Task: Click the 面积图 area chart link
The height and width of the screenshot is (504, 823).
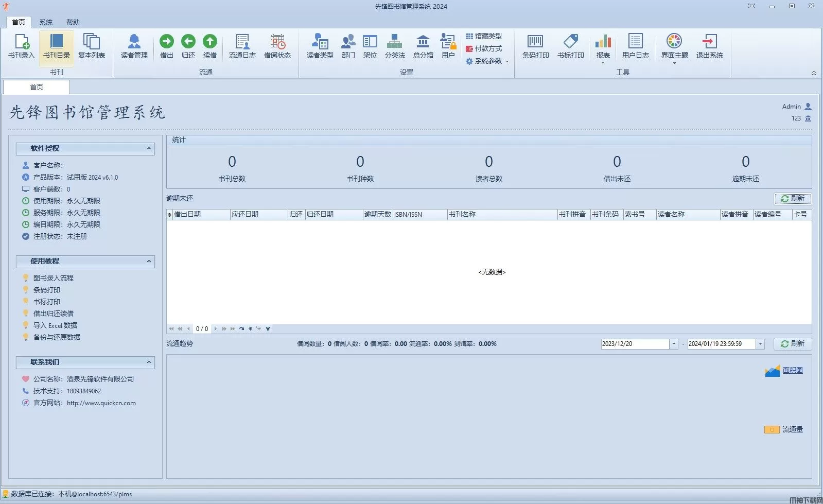Action: [x=793, y=370]
